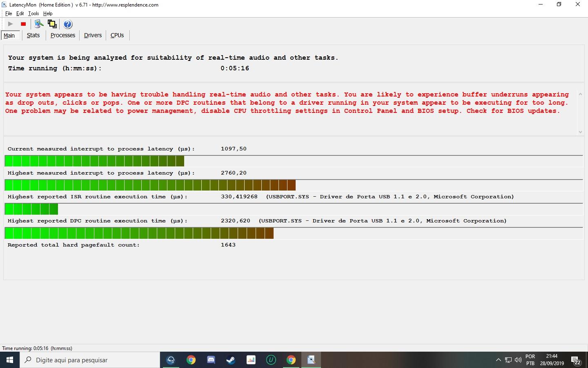The width and height of the screenshot is (588, 368).
Task: Click the POR PTB language indicator
Action: pyautogui.click(x=530, y=360)
